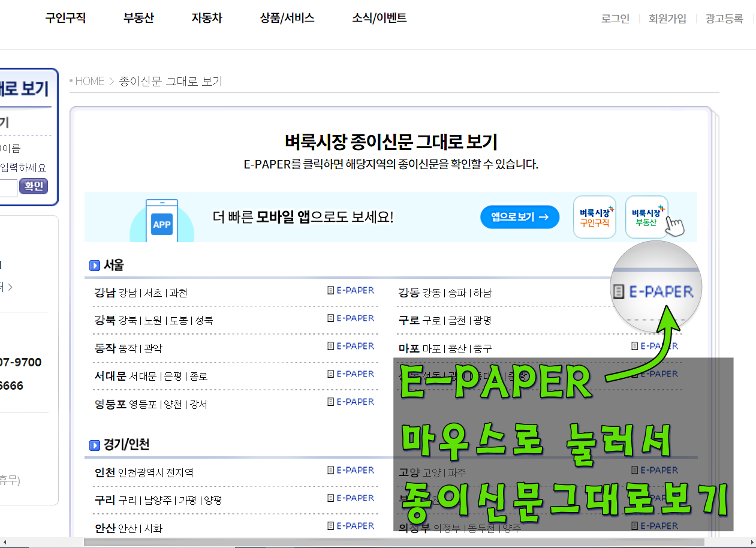756x548 pixels.
Task: Click the 앱으로 보기 button
Action: pos(520,217)
